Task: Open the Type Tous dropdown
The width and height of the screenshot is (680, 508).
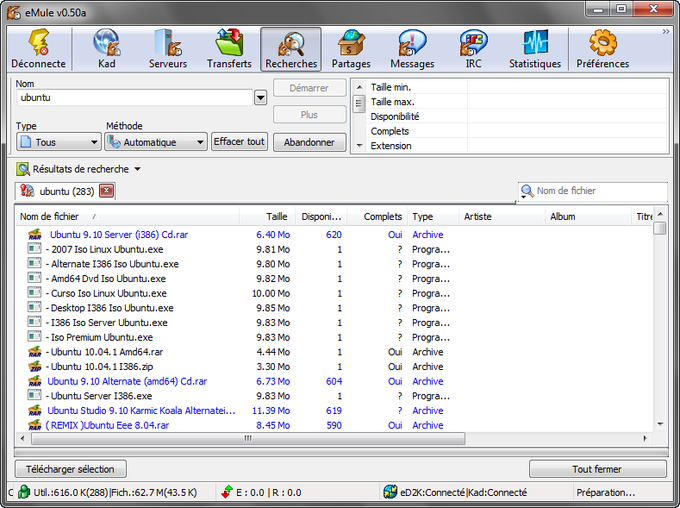Action: [x=59, y=142]
